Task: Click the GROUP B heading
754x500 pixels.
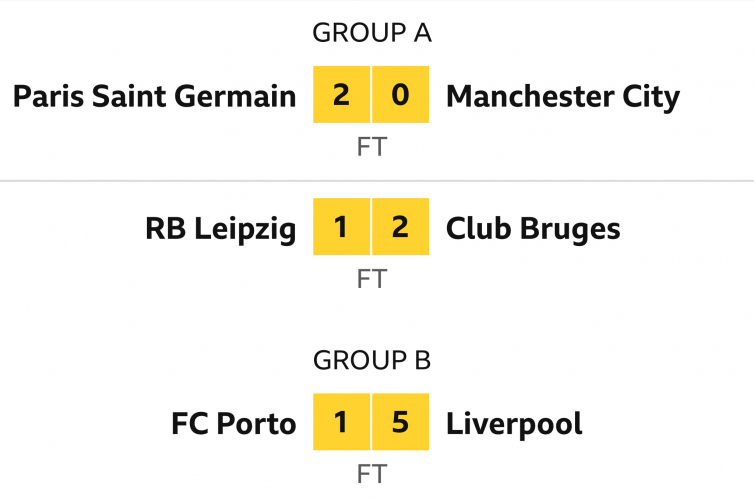Action: (x=371, y=360)
